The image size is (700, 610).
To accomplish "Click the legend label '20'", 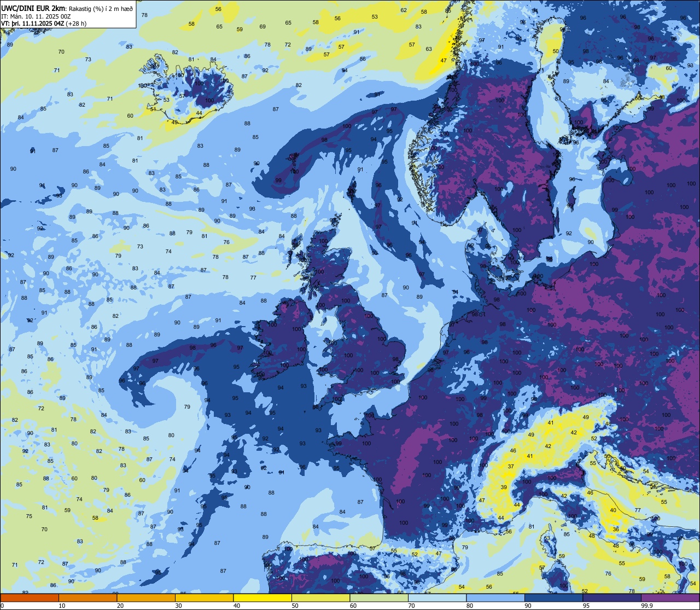I will coord(120,606).
